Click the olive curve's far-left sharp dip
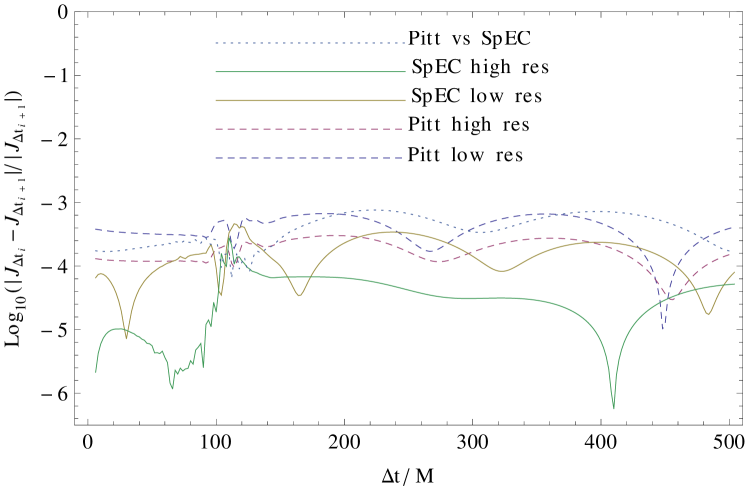This screenshot has height=487, width=747. pyautogui.click(x=126, y=336)
